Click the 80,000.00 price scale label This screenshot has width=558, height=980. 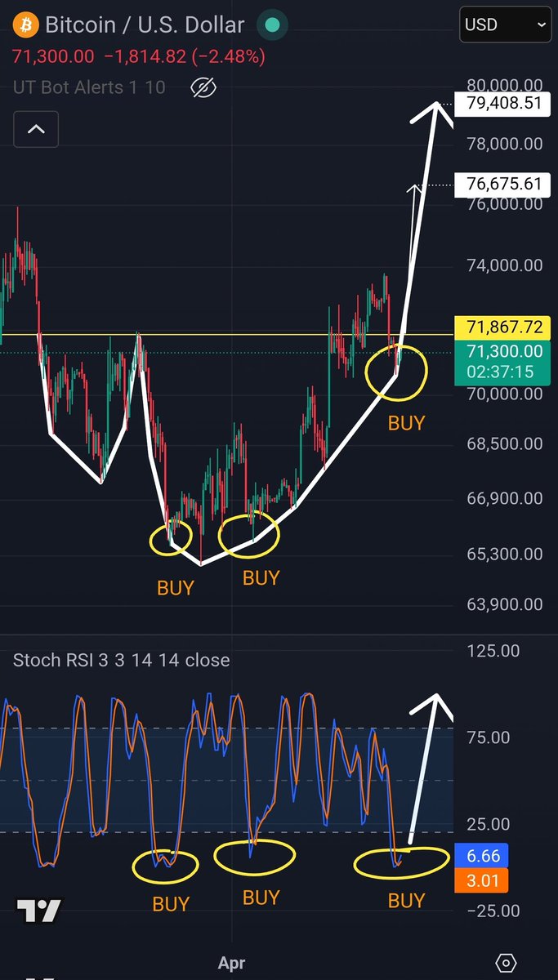[x=504, y=85]
